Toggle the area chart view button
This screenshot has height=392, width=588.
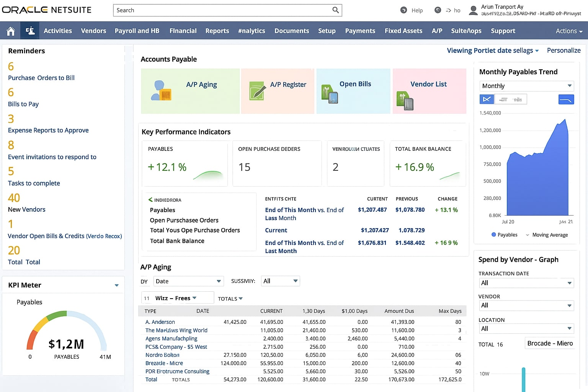click(x=487, y=100)
